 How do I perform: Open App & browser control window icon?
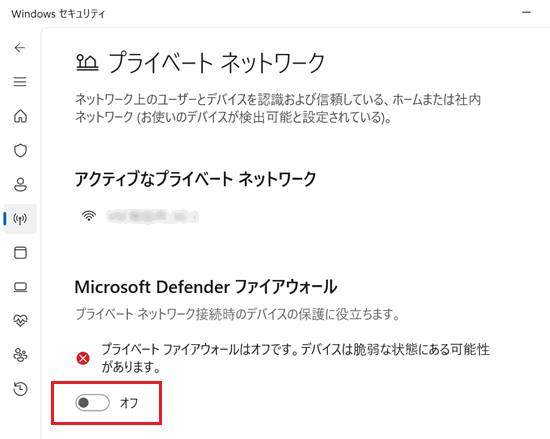[20, 252]
